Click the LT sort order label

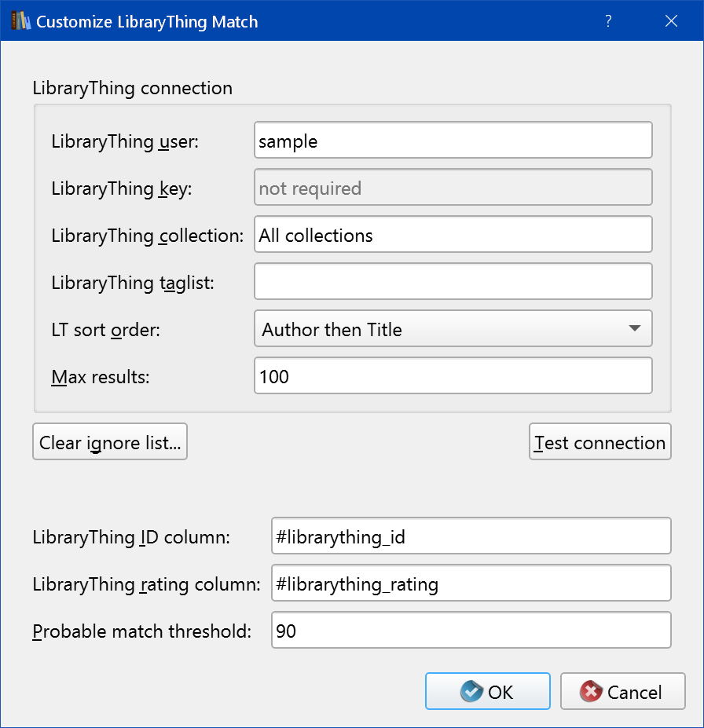click(105, 330)
